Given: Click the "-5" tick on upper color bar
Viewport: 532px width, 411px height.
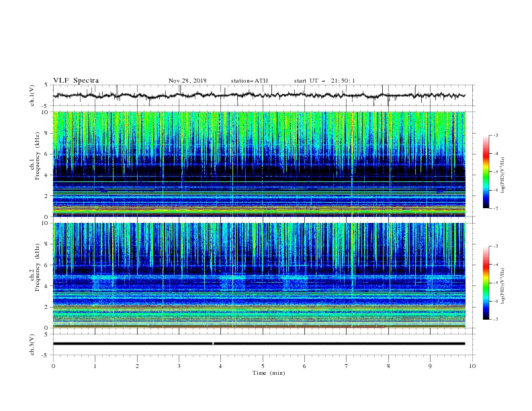Looking at the screenshot, I should pyautogui.click(x=495, y=172).
